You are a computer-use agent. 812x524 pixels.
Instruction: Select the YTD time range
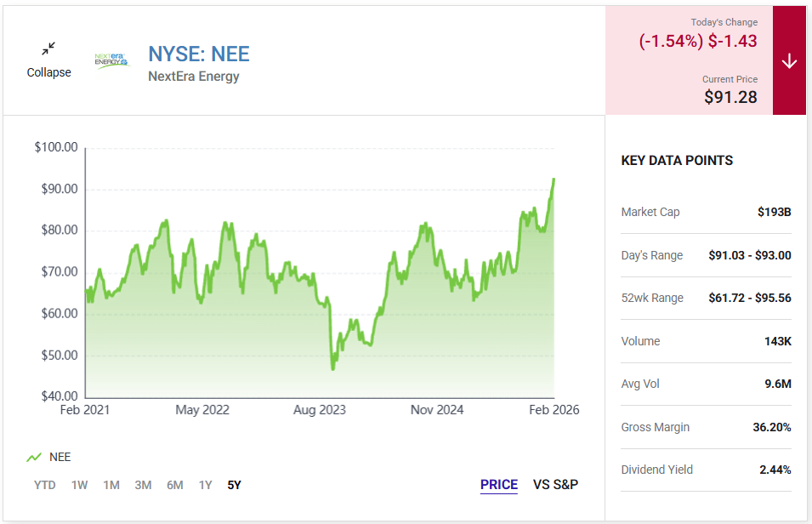(x=44, y=485)
